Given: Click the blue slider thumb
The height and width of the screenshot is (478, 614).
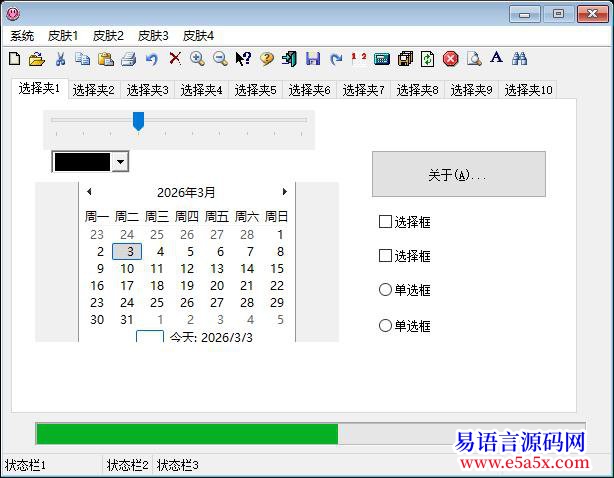Looking at the screenshot, I should click(139, 121).
